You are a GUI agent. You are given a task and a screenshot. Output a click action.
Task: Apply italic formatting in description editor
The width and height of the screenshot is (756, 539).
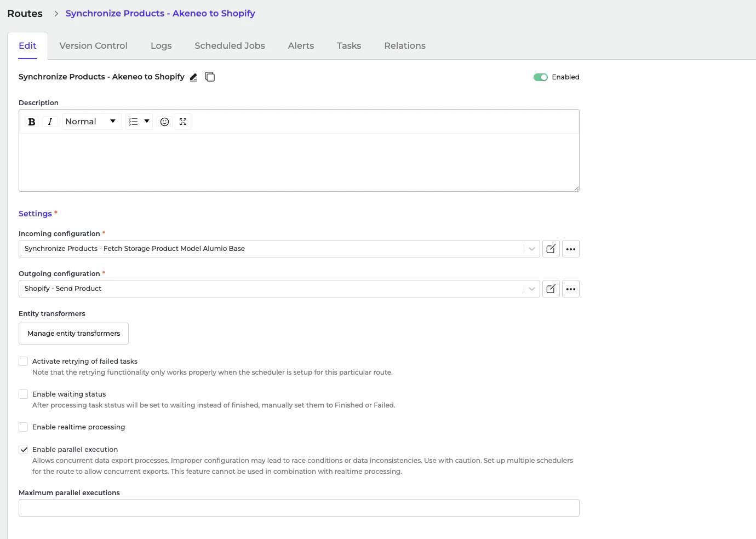pyautogui.click(x=50, y=122)
